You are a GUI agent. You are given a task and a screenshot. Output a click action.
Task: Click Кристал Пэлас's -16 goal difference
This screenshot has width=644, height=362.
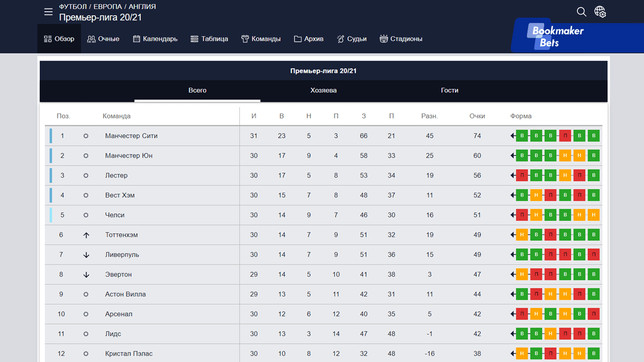coord(429,354)
